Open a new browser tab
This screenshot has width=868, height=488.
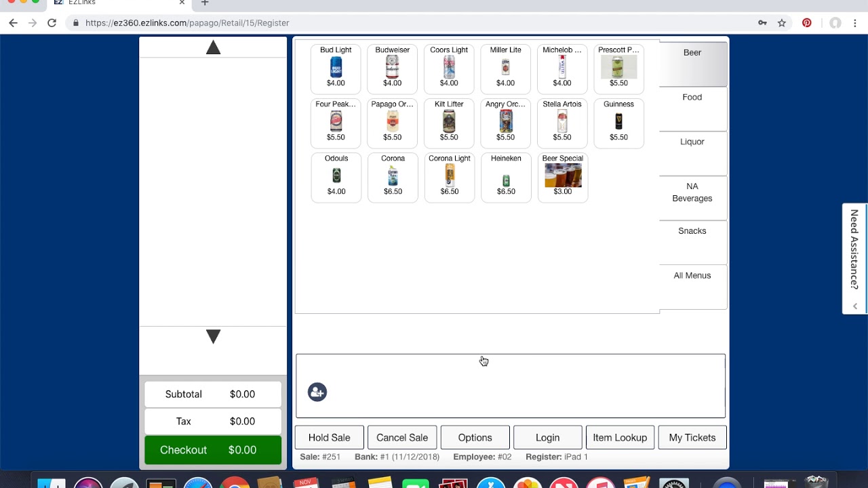(x=205, y=3)
